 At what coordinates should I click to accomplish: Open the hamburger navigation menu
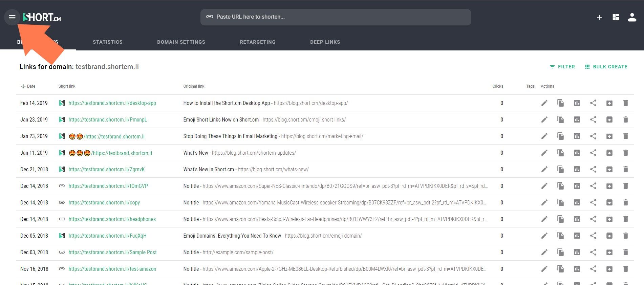pyautogui.click(x=12, y=17)
